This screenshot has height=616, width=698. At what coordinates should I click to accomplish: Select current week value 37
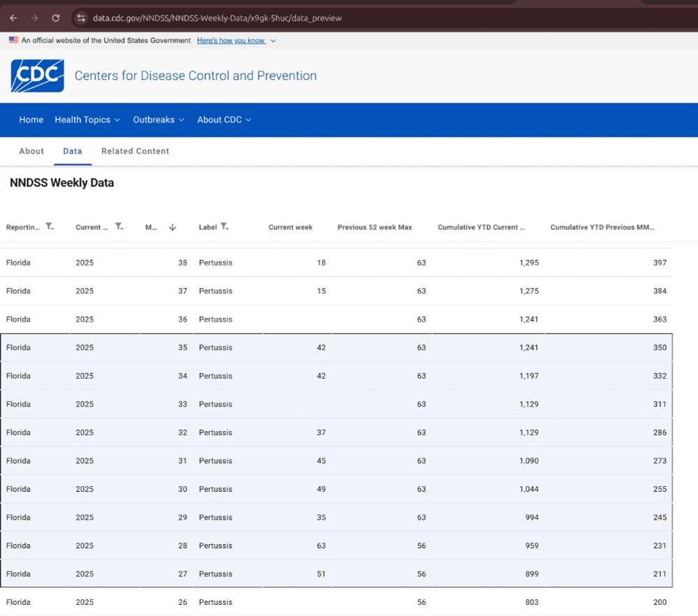pyautogui.click(x=321, y=433)
